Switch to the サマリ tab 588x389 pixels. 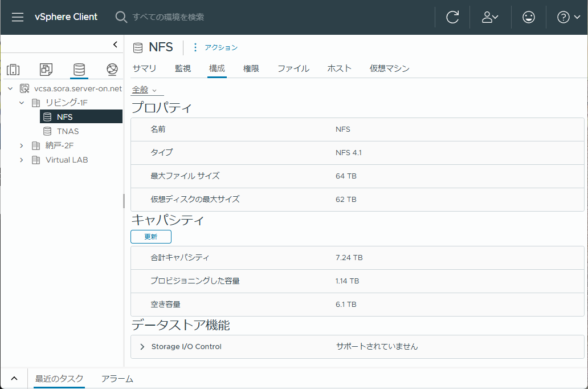[x=144, y=68]
